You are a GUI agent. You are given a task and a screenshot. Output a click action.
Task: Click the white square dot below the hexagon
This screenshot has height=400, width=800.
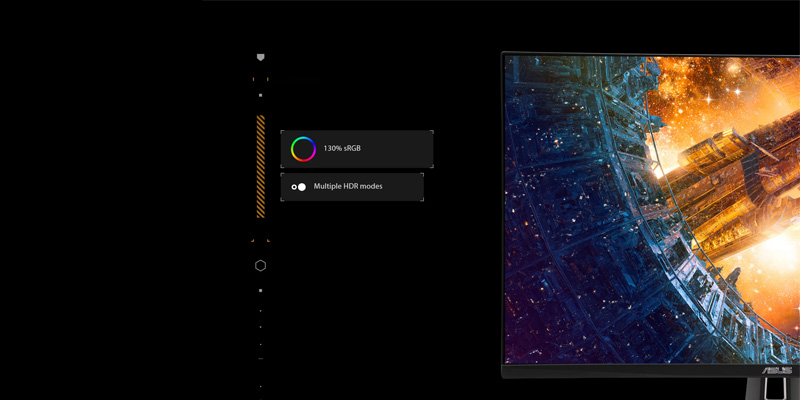pyautogui.click(x=260, y=290)
